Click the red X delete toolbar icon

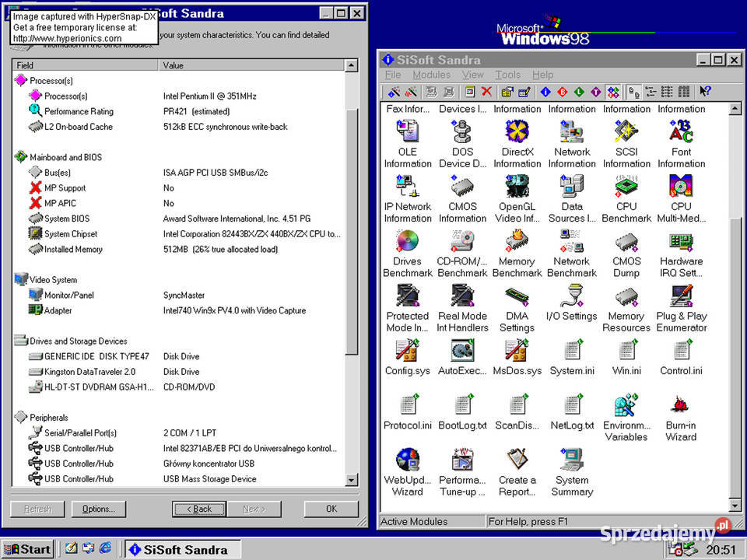486,92
